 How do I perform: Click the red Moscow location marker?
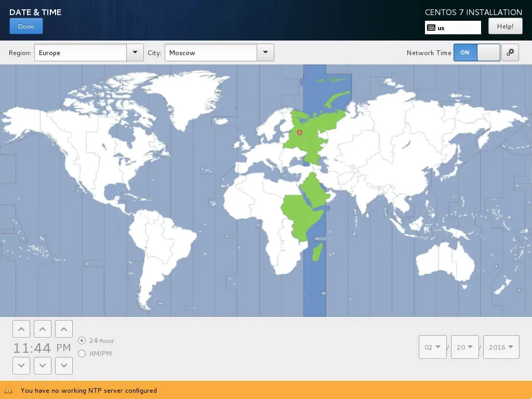pyautogui.click(x=300, y=132)
